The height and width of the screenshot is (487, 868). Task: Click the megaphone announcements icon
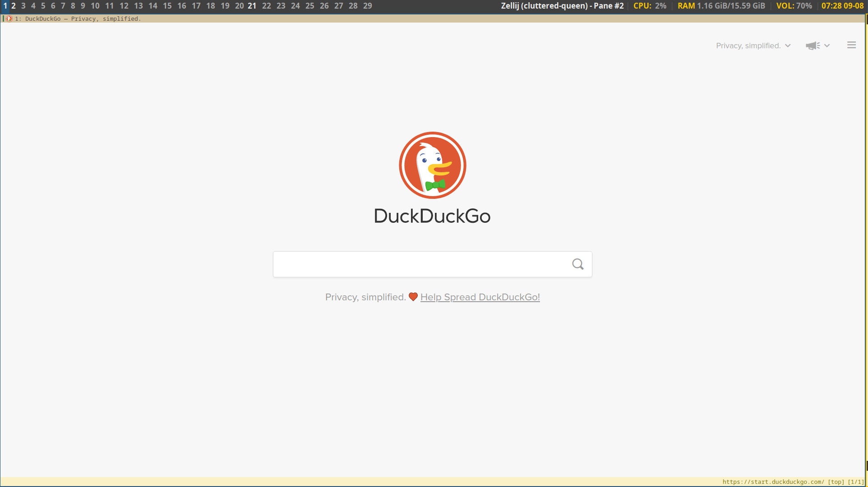click(x=813, y=46)
